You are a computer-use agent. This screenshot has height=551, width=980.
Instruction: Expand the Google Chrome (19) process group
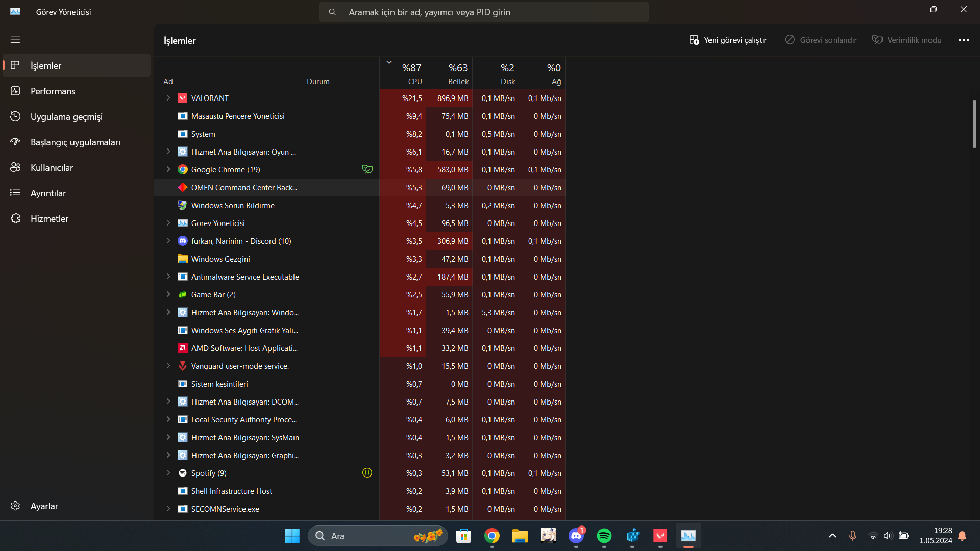coord(168,169)
